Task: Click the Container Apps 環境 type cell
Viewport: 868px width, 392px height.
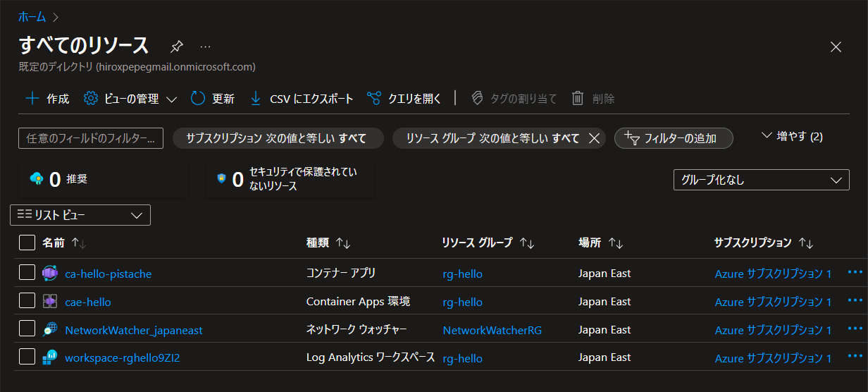Action: coord(358,301)
